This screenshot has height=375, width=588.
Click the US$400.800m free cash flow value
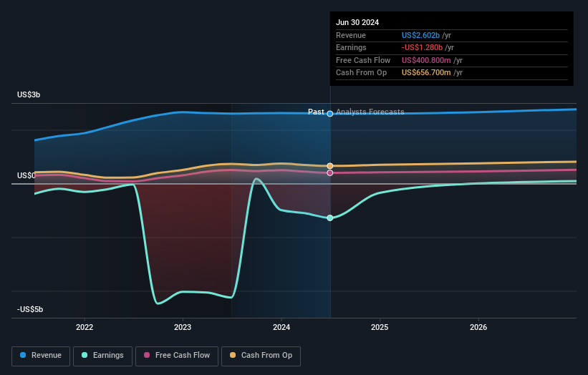(426, 60)
